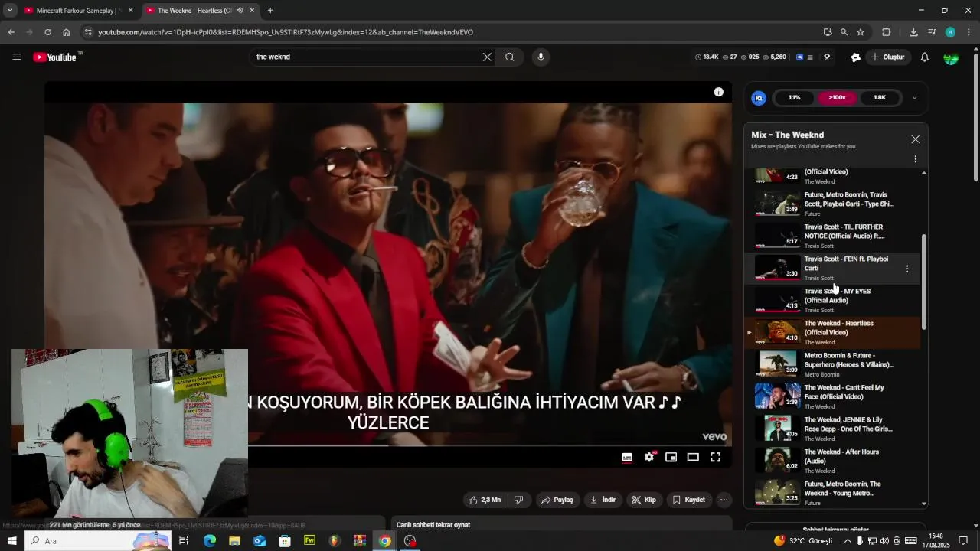Open the Chrome three-dot menu

[x=969, y=32]
